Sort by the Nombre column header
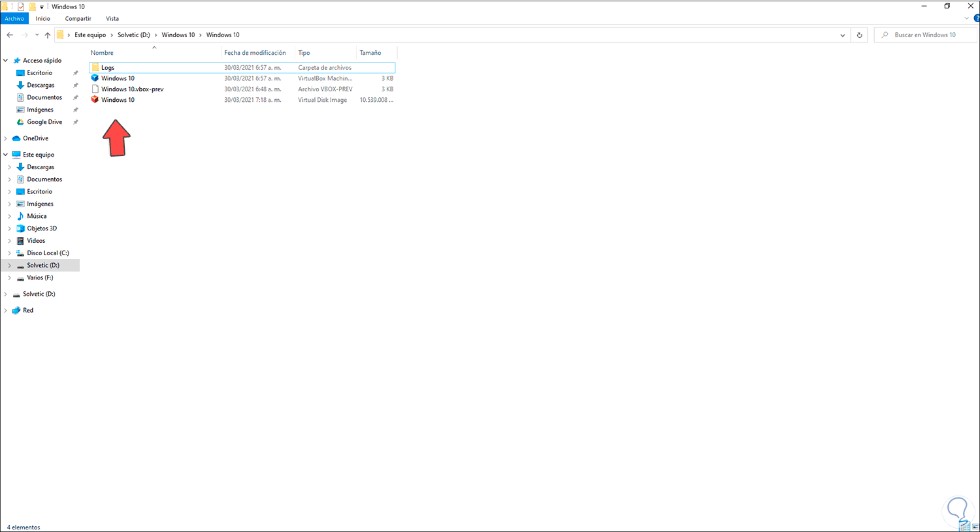Viewport: 980px width, 532px height. click(x=102, y=53)
